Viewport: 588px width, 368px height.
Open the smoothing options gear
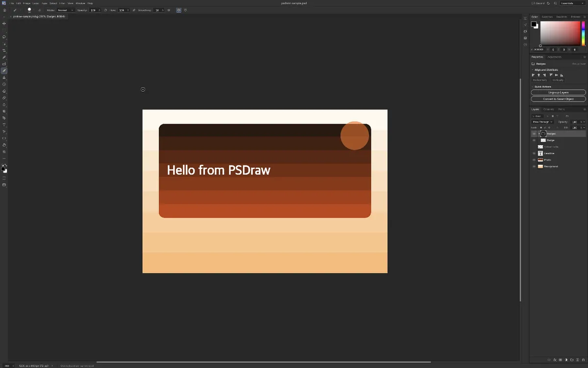pyautogui.click(x=169, y=10)
